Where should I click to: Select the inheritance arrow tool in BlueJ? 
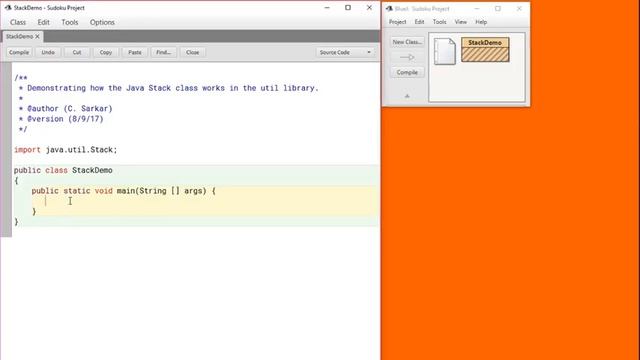tap(407, 57)
